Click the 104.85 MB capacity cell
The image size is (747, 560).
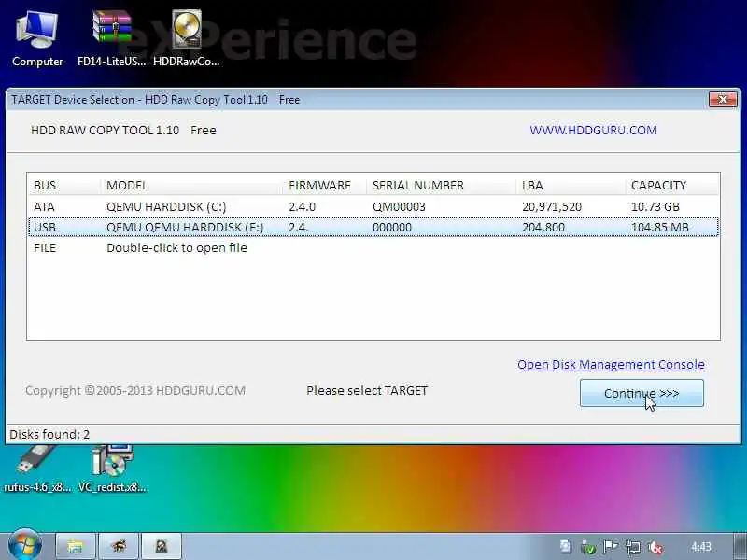[660, 227]
